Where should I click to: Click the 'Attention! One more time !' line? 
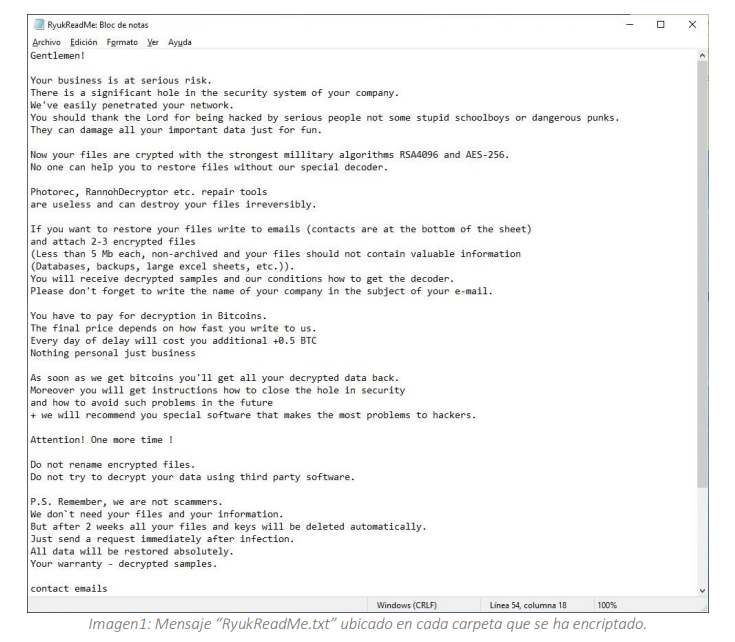coord(102,440)
